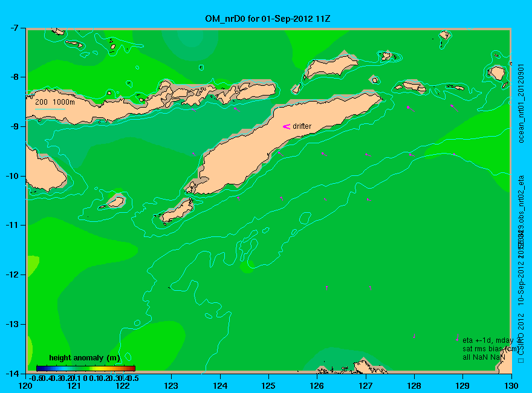Screen dimensions: 532x393
Task: Click the x-axis label '130'
Action: tap(511, 386)
